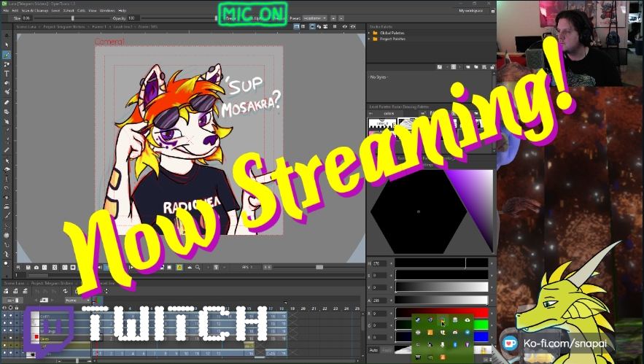
Task: Open the Help menu
Action: coord(122,10)
